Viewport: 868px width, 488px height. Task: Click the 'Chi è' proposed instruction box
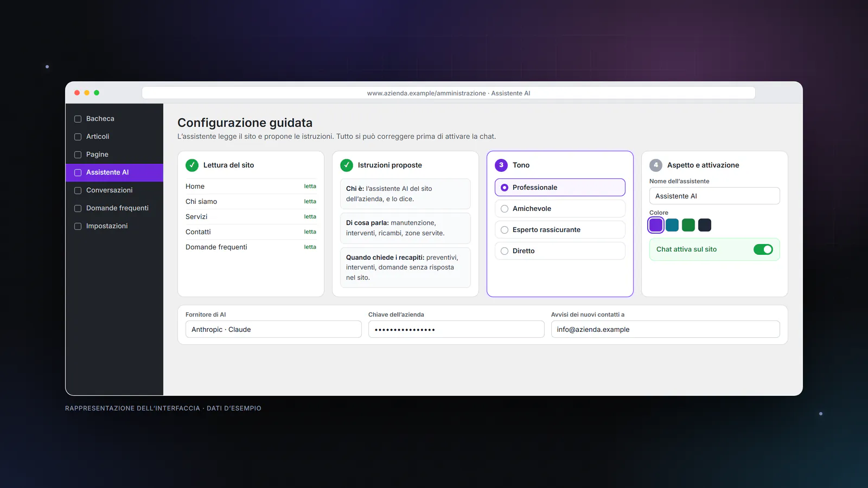(405, 194)
